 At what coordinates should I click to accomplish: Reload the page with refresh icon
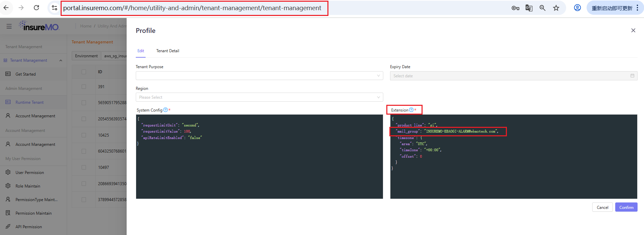pos(36,8)
